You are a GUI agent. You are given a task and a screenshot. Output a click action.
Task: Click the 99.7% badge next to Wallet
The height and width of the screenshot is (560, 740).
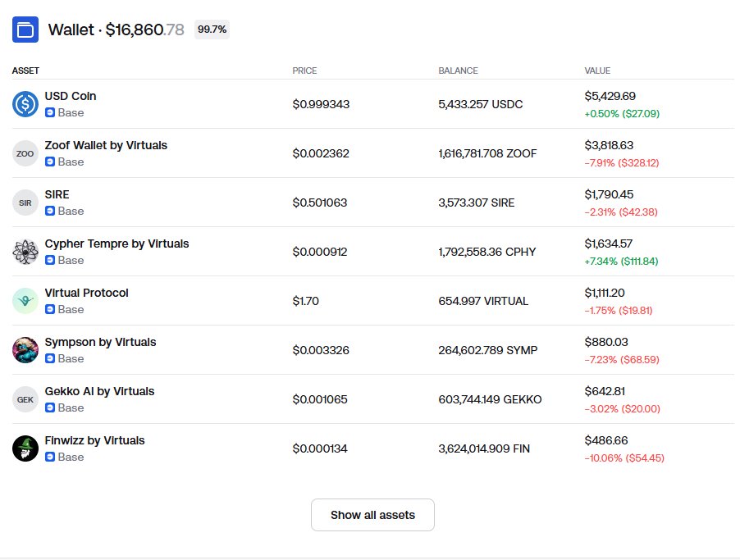pos(212,30)
